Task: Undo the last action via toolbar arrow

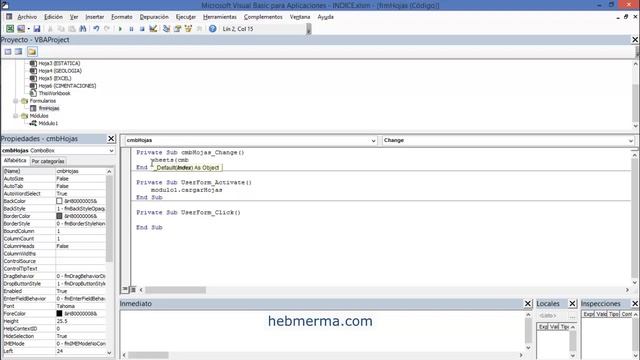Action: (96, 29)
